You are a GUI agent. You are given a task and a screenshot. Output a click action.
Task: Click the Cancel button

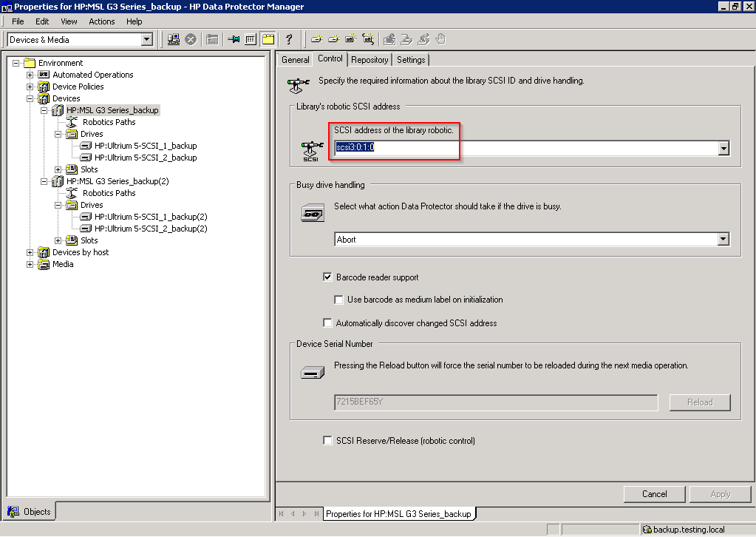pos(654,494)
